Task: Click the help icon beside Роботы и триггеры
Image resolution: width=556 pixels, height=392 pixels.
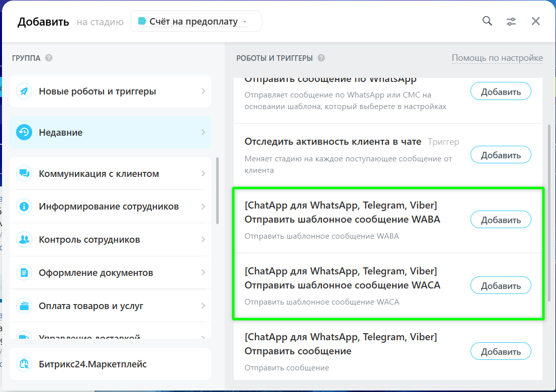Action: 321,58
